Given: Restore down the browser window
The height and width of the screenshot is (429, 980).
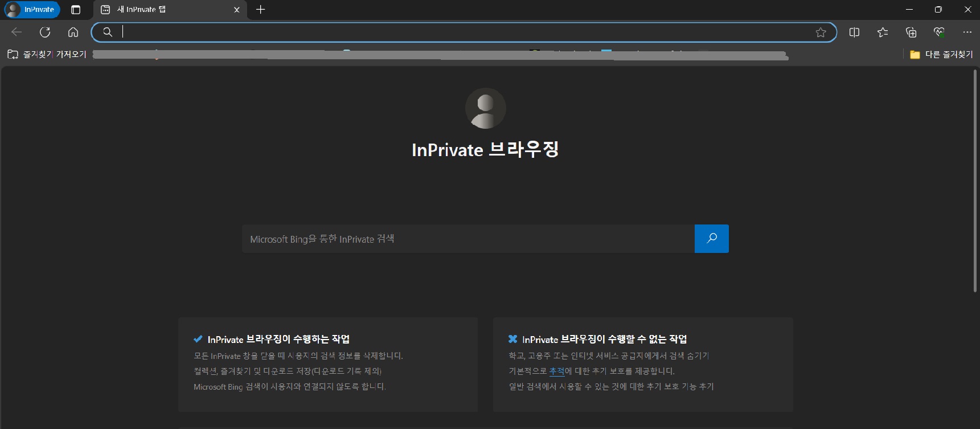Looking at the screenshot, I should (x=938, y=10).
